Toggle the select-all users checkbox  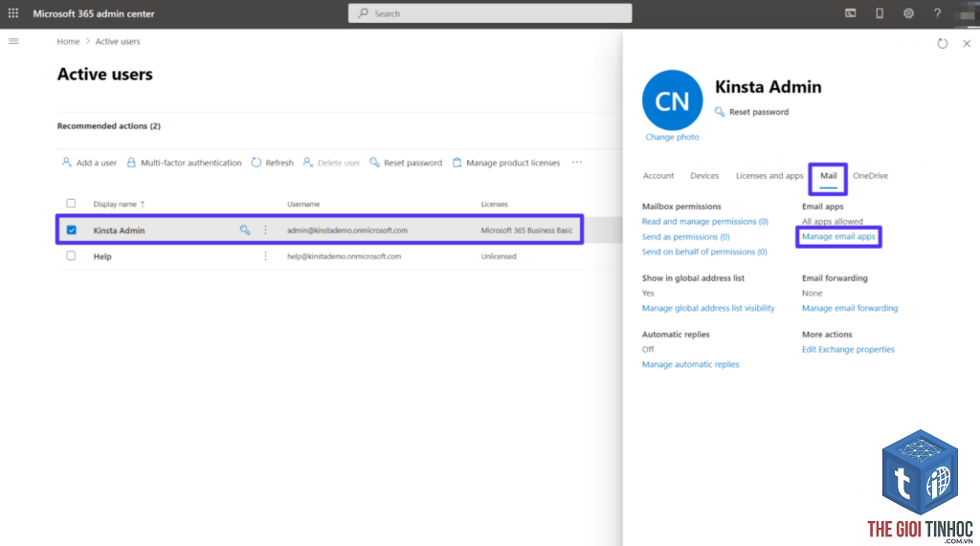(x=71, y=203)
